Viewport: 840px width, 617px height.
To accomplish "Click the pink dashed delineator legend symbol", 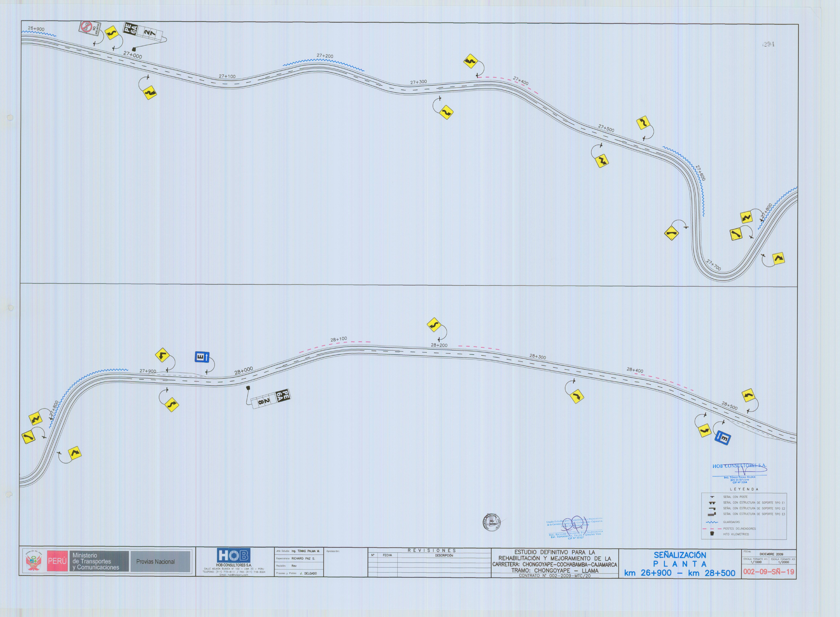I will tap(712, 529).
